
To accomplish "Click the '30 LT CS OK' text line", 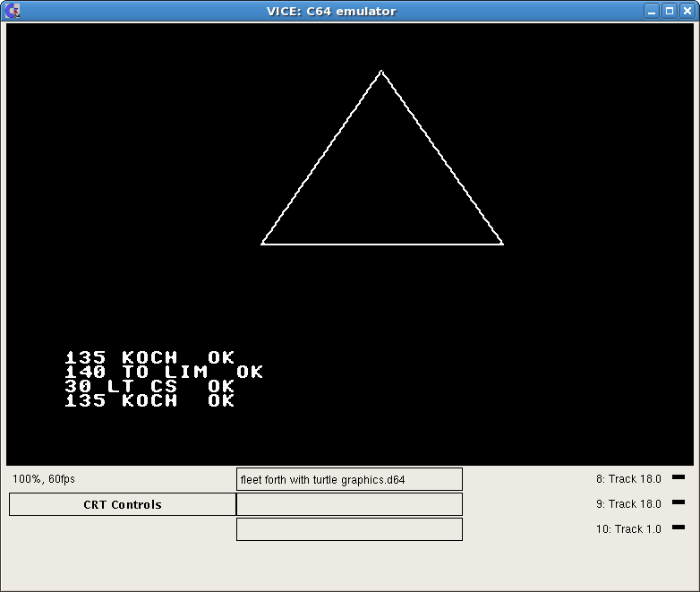I will (x=149, y=386).
